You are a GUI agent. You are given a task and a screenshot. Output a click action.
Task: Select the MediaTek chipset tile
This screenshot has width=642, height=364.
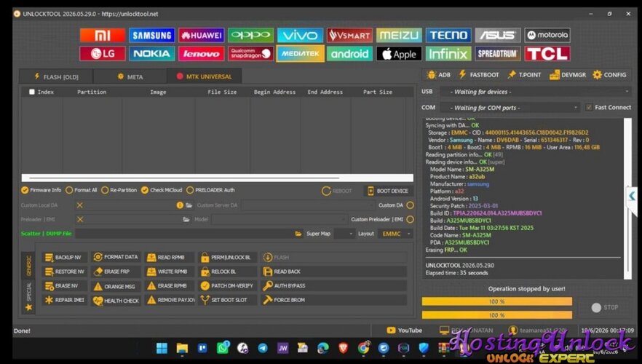300,54
